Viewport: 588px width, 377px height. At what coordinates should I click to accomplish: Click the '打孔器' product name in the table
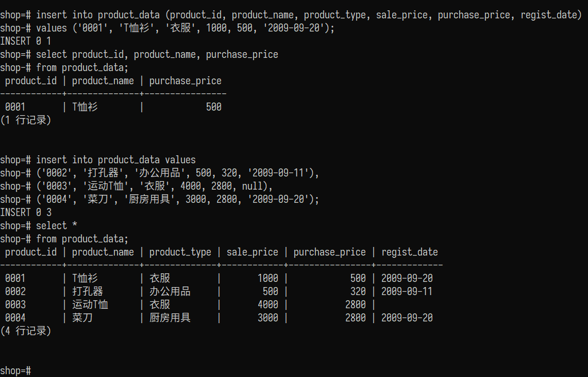coord(88,292)
